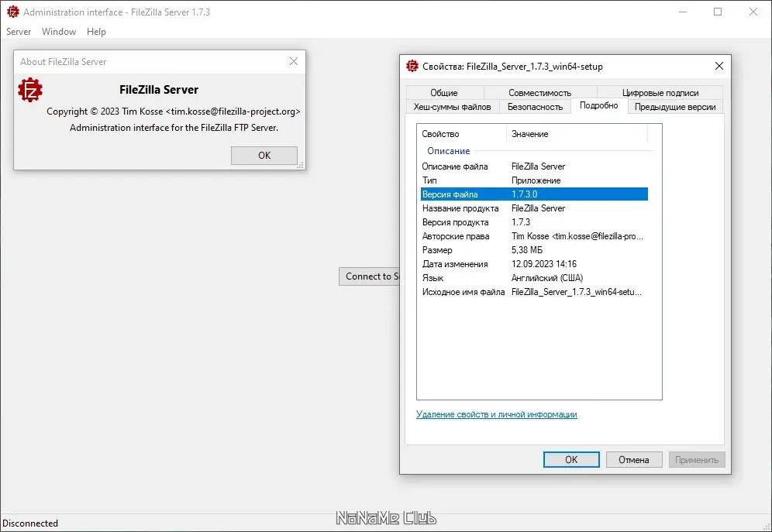Close the About FileZilla Server dialog

[294, 61]
